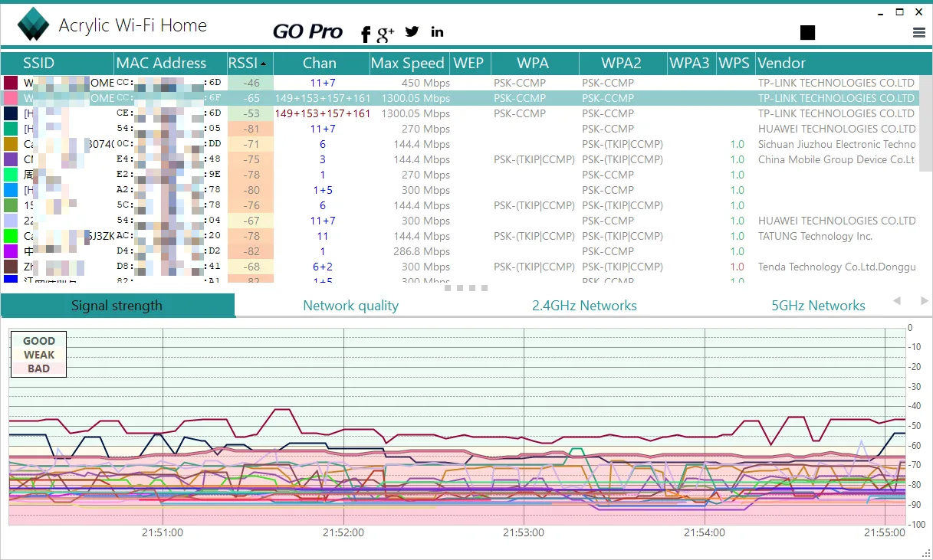Select the highlighted -65 RSSI cell

tap(250, 98)
